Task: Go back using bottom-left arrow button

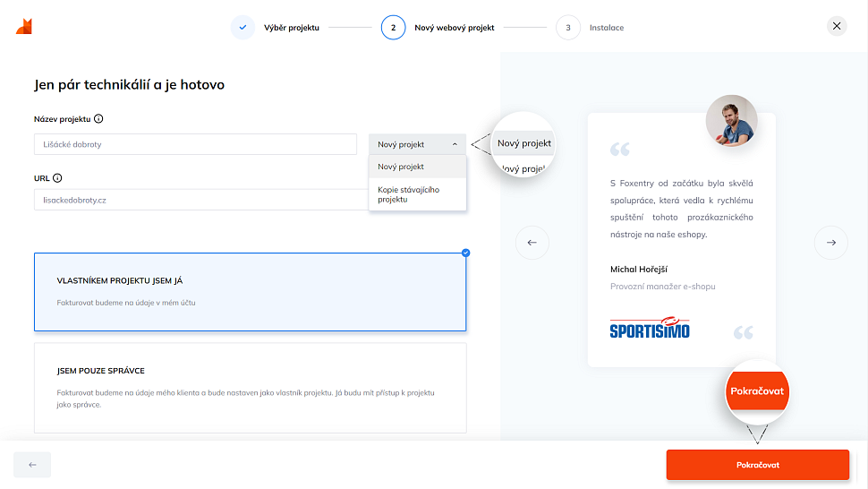Action: (32, 465)
